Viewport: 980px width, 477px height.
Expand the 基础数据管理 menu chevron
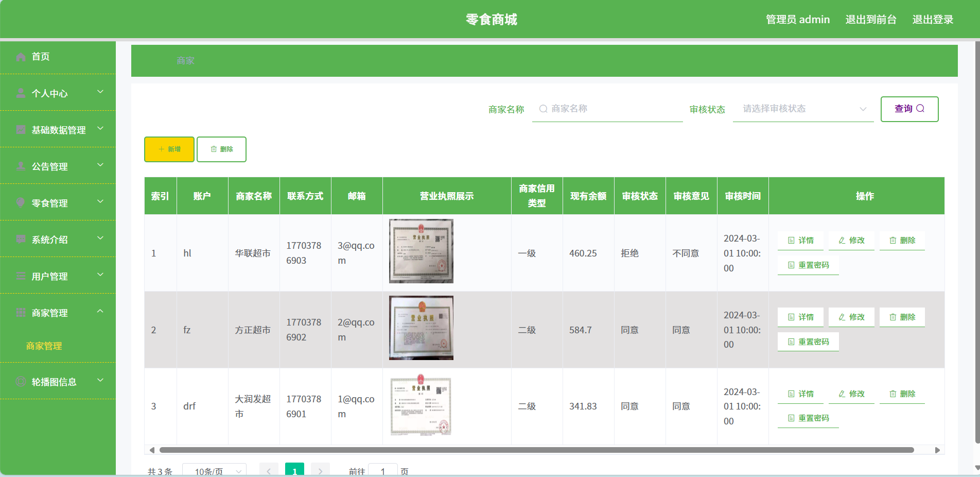click(100, 129)
